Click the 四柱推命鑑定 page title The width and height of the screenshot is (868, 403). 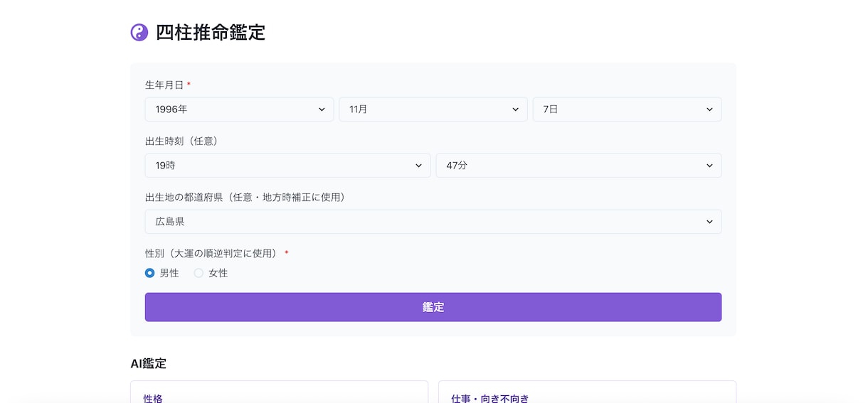(x=211, y=33)
